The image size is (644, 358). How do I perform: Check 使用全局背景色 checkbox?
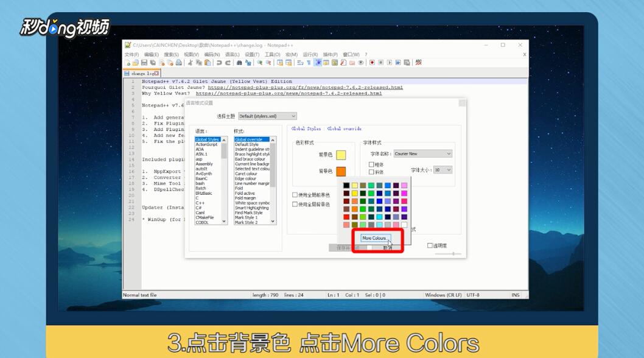coord(295,204)
